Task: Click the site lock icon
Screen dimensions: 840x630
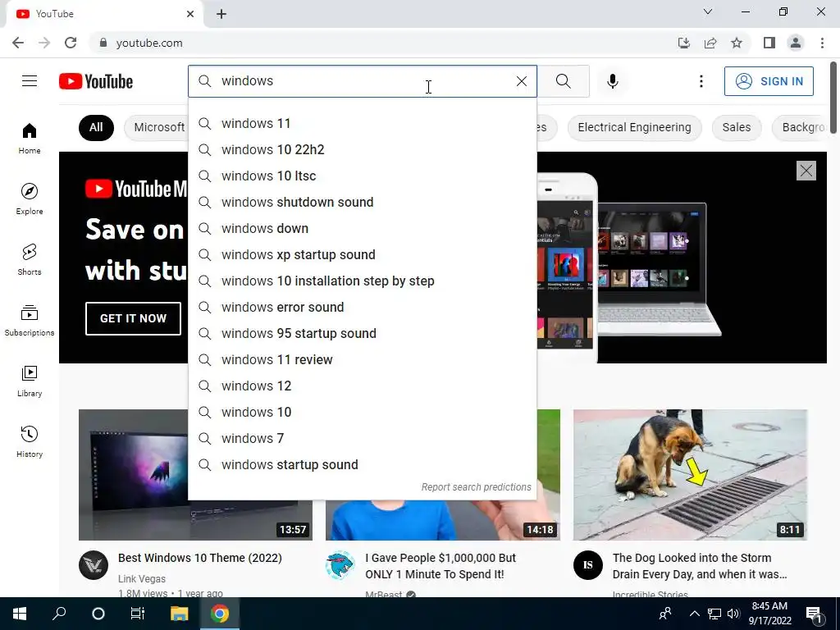Action: 103,43
